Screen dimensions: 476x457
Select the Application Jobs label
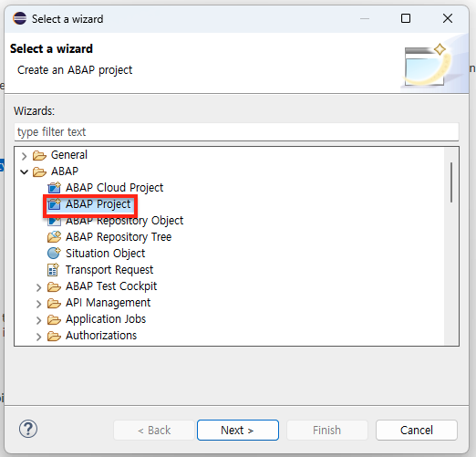tap(106, 319)
